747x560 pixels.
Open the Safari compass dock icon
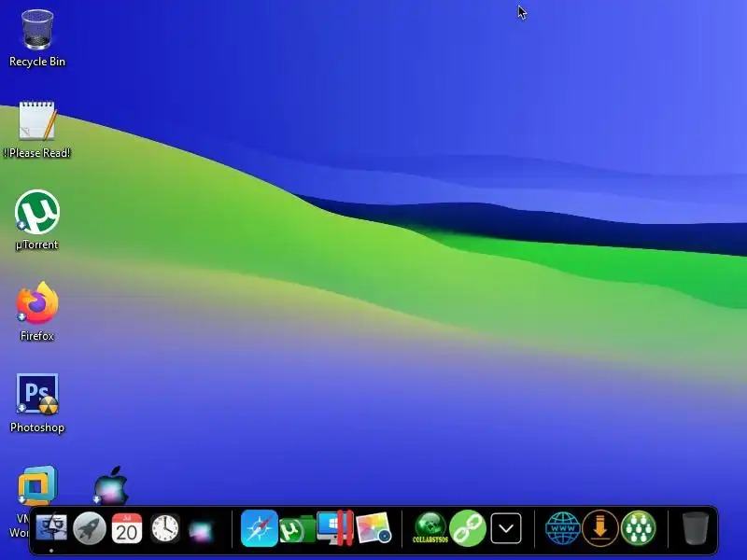[x=260, y=528]
